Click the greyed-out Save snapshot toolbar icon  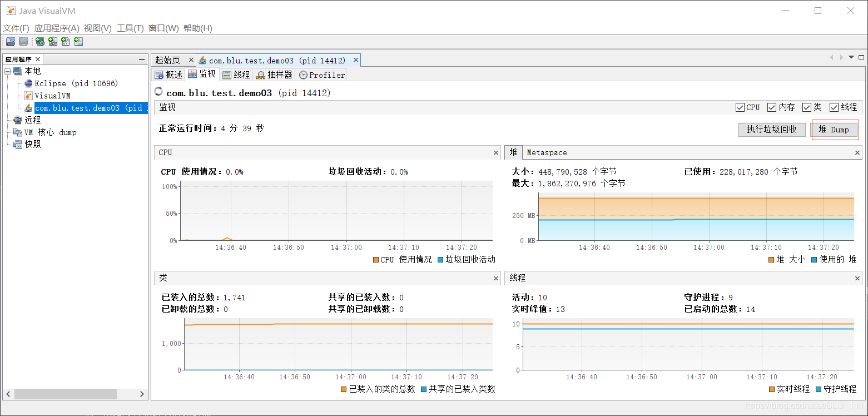click(23, 42)
